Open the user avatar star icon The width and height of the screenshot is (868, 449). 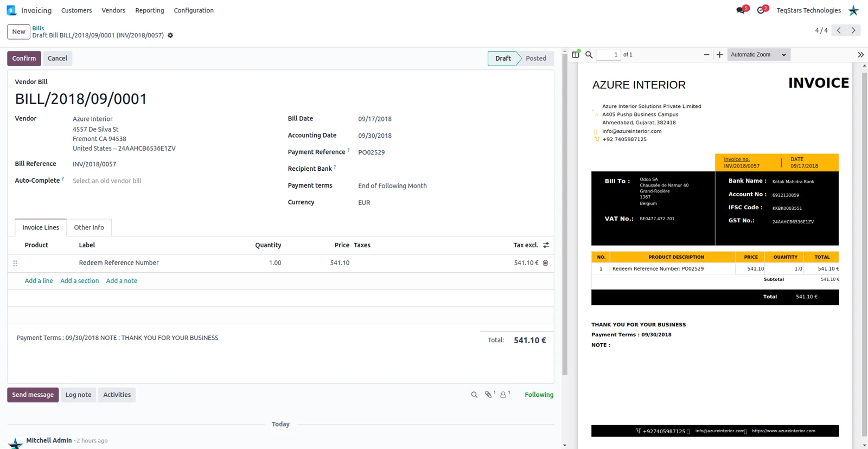[x=853, y=10]
